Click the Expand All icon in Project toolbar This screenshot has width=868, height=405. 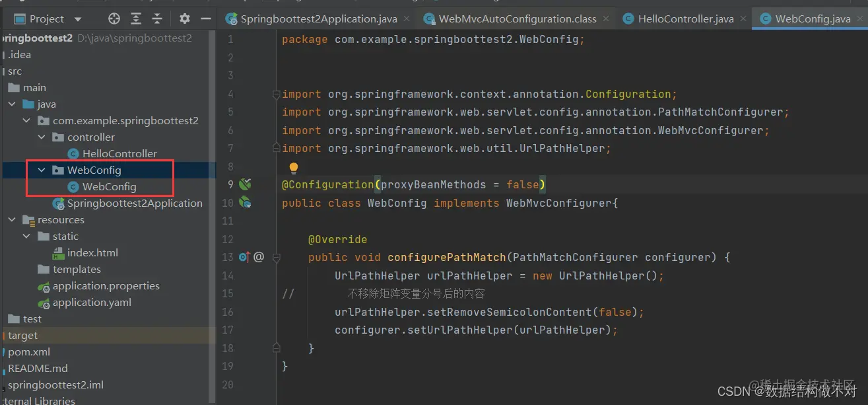click(136, 19)
